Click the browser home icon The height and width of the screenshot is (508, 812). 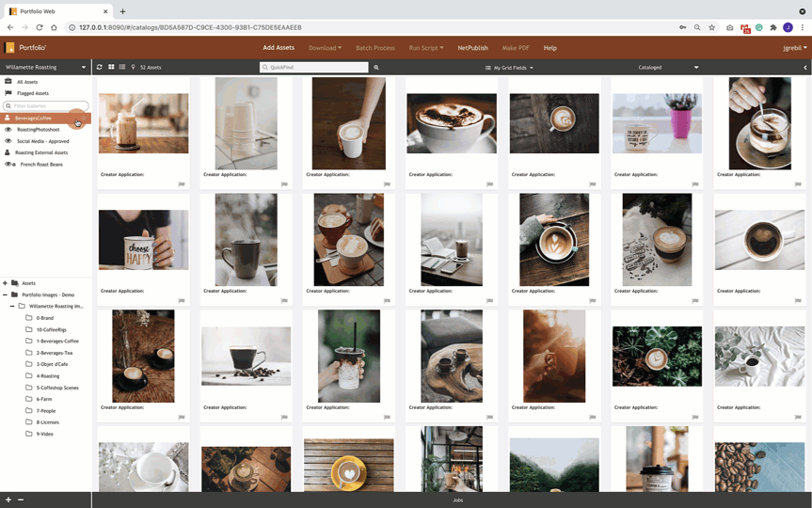(54, 27)
